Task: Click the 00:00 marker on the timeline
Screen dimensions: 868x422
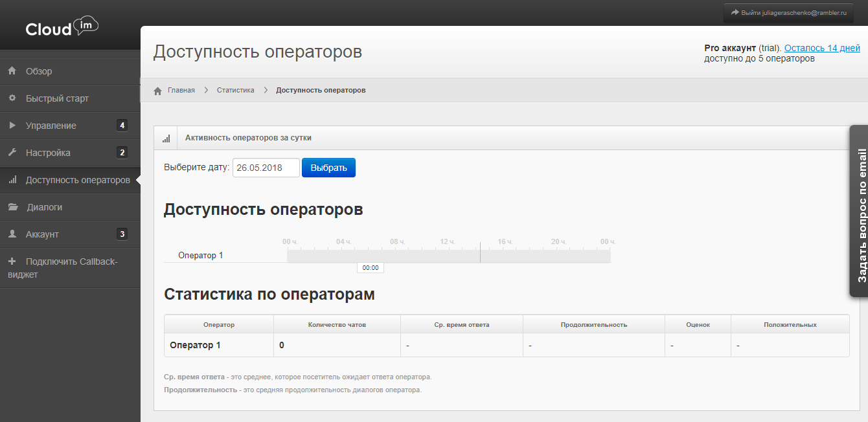Action: click(x=370, y=267)
